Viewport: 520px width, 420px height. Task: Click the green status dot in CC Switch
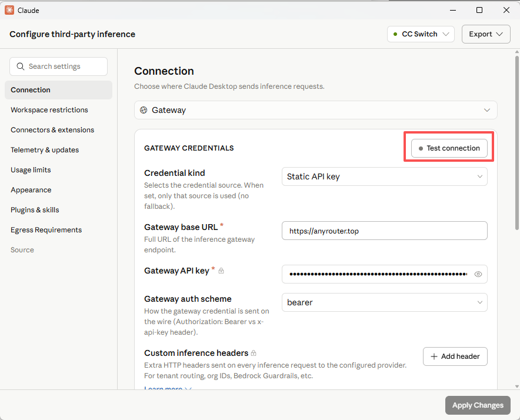coord(395,34)
